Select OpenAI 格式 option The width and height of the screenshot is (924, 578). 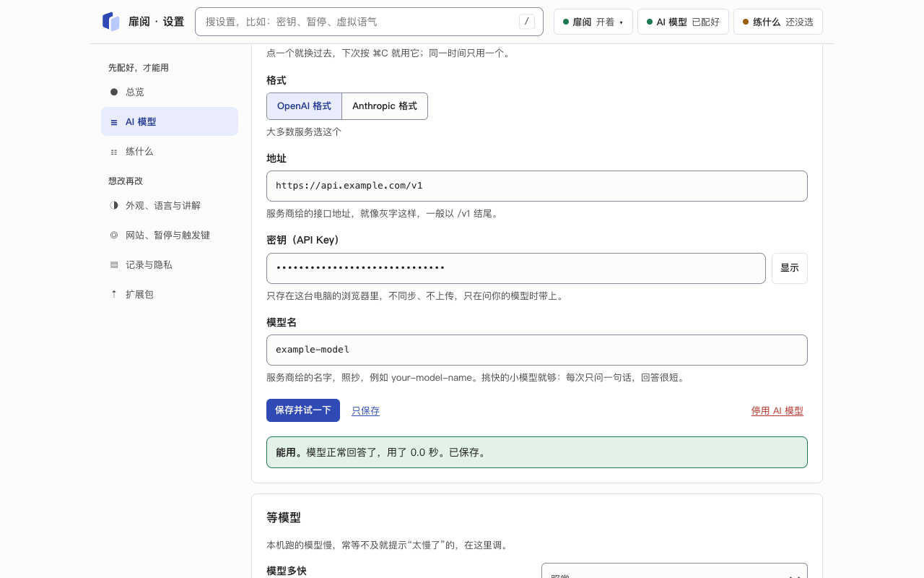click(304, 106)
